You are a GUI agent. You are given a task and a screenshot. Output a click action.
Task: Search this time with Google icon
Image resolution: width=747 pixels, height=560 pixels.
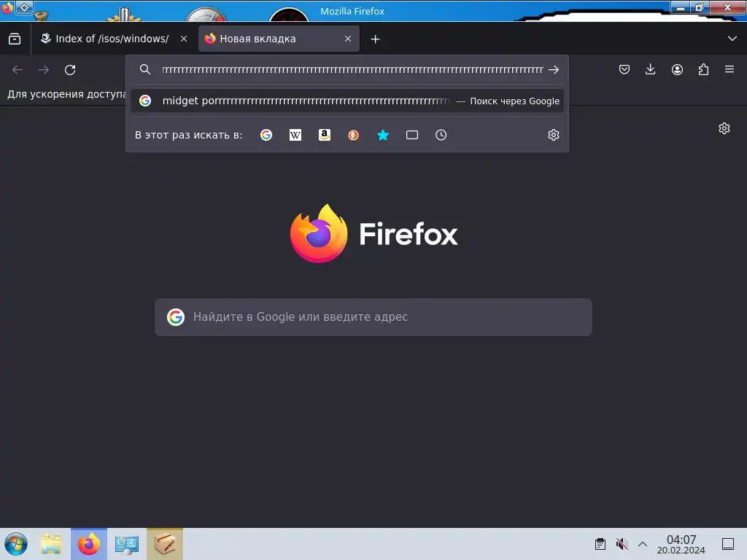point(266,135)
